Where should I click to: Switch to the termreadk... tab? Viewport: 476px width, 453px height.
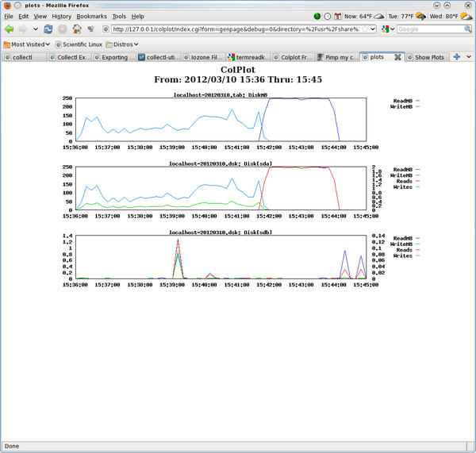(248, 57)
